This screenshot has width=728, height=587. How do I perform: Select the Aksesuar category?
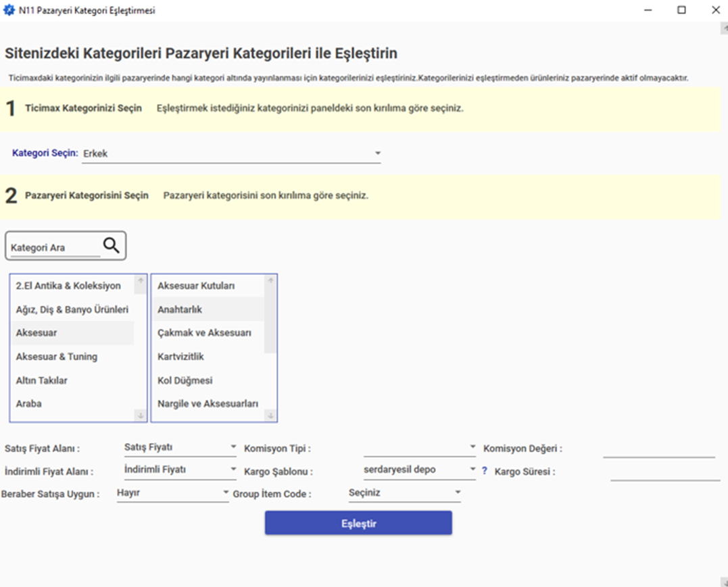pyautogui.click(x=72, y=333)
